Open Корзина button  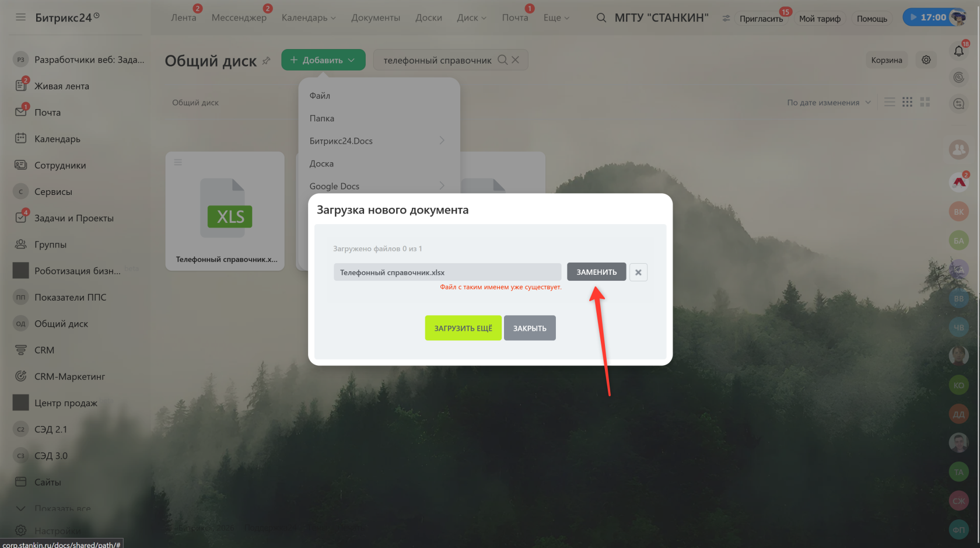click(886, 60)
